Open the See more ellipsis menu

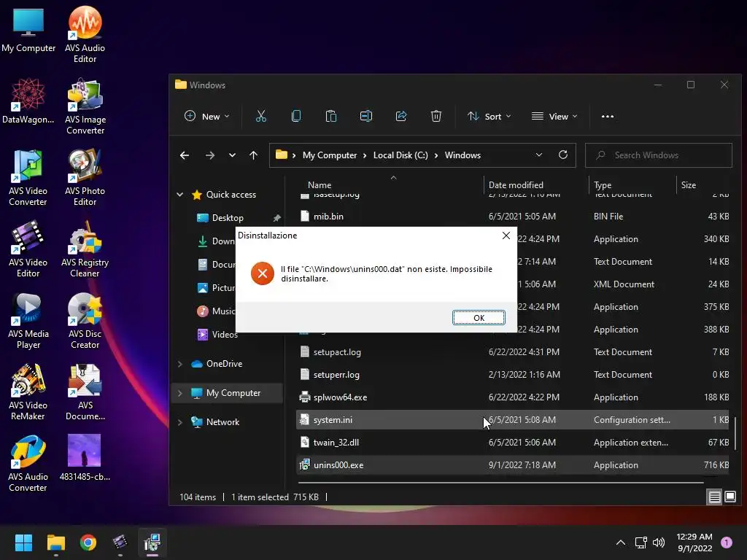[x=608, y=116]
